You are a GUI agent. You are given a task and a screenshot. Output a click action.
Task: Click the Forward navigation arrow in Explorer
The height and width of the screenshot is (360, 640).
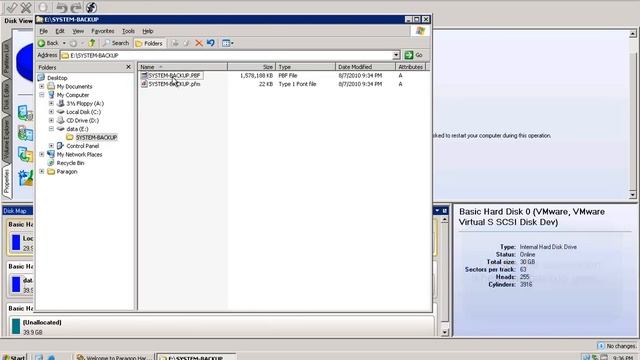[73, 43]
